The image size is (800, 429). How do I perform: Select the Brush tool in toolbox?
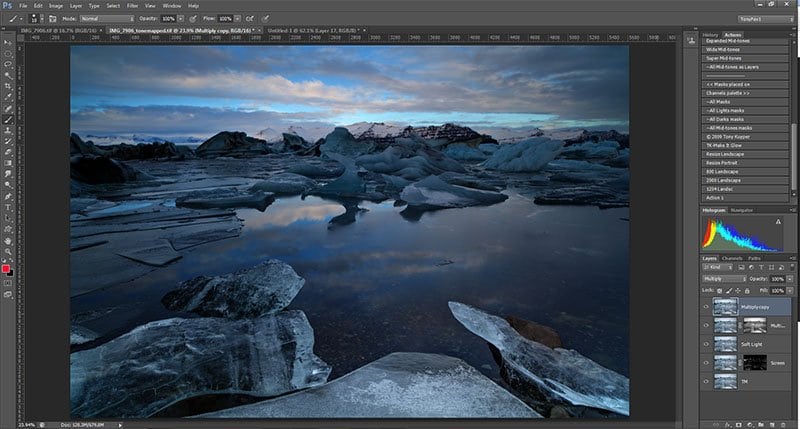pyautogui.click(x=8, y=119)
